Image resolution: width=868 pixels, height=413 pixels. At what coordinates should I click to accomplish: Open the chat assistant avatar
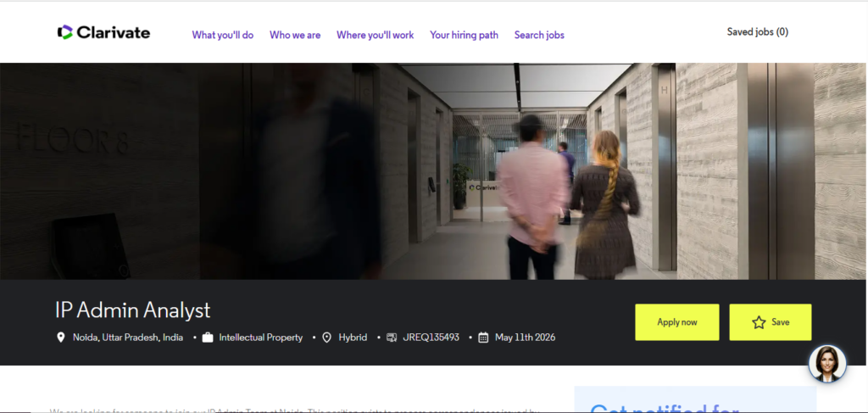827,364
